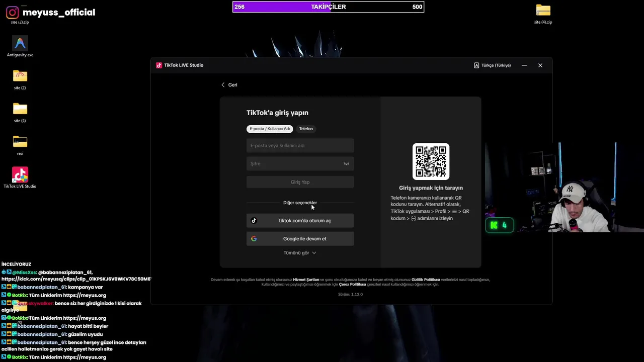Click the İNCELİYORUZ overlay label
This screenshot has width=644, height=362.
coord(16,264)
